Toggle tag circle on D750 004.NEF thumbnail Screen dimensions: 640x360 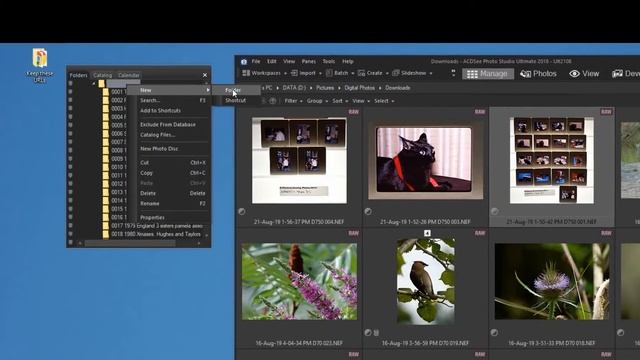[x=242, y=211]
